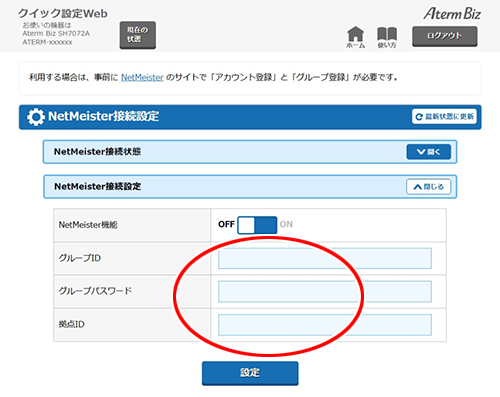This screenshot has width=500, height=397.
Task: Focus the グループID input field
Action: pyautogui.click(x=325, y=258)
